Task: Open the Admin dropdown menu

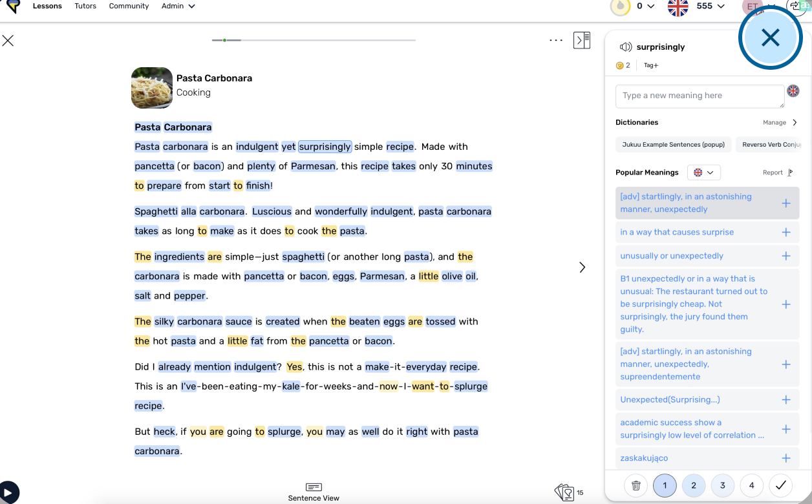Action: coord(178,6)
